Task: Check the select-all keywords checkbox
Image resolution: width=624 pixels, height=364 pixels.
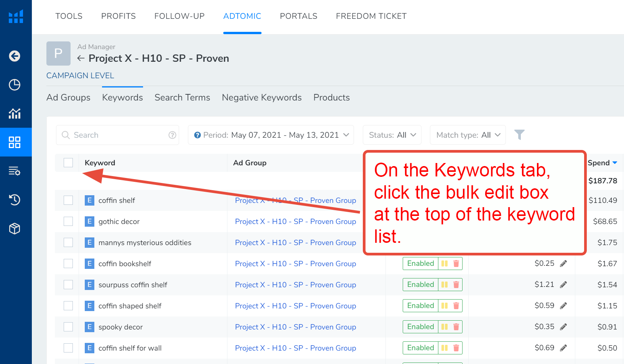Action: [x=68, y=163]
